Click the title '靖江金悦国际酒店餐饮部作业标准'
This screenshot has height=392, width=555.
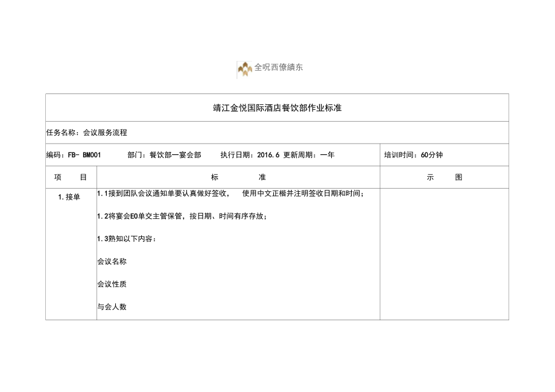coord(277,108)
